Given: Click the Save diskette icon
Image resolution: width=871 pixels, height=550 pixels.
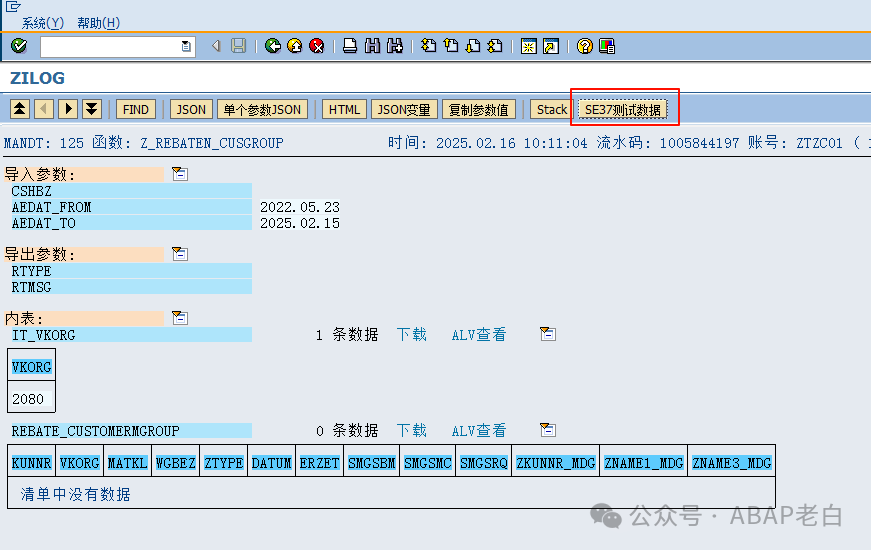Looking at the screenshot, I should tap(238, 46).
